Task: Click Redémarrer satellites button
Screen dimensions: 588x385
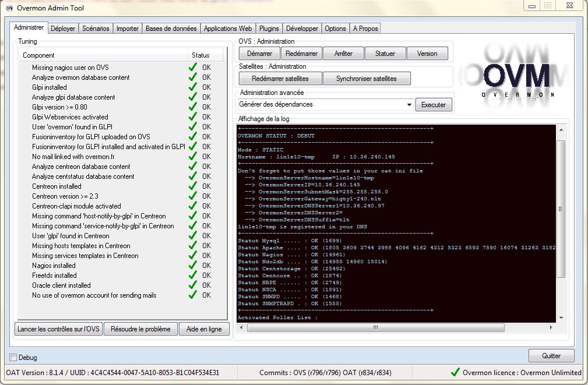Action: coord(280,79)
